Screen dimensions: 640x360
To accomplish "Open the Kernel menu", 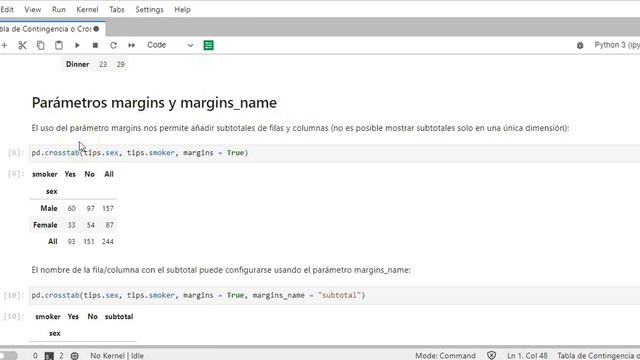I will (87, 9).
